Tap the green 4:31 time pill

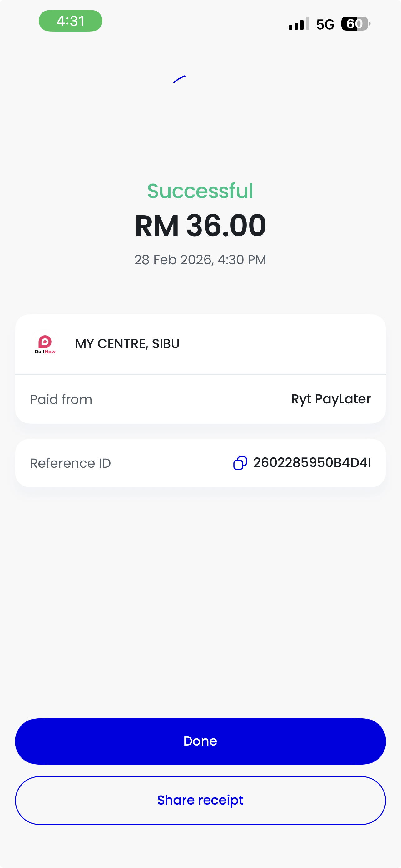click(x=70, y=21)
